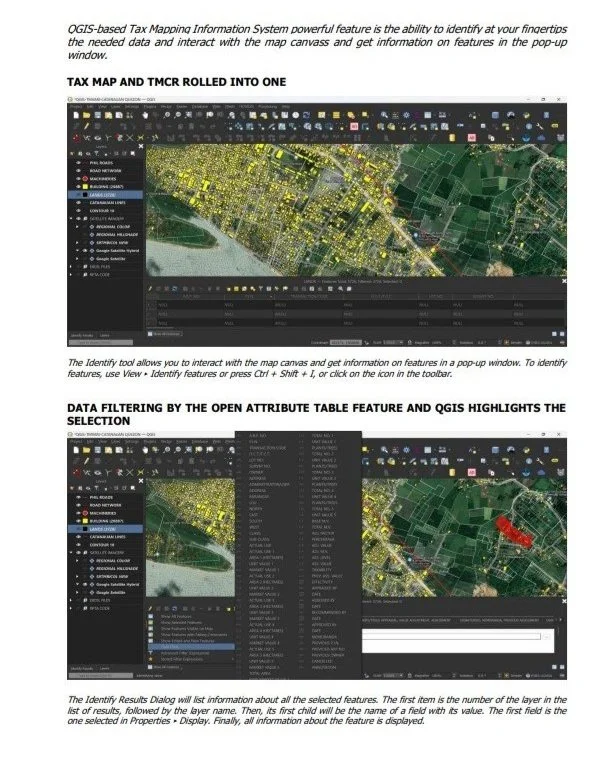Click Toggle Editing pencil in lower digitizing toolbar
This screenshot has width=607, height=758.
87,461
